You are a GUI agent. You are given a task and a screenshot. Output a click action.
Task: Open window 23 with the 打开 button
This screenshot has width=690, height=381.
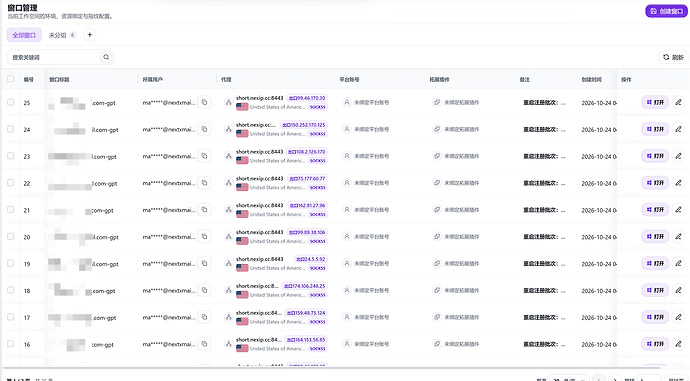pos(655,156)
